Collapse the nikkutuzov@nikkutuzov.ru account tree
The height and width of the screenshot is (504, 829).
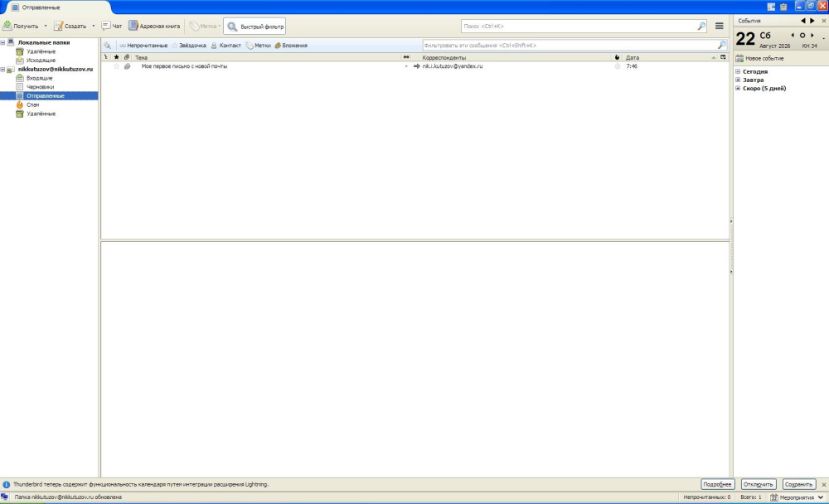pyautogui.click(x=2, y=70)
